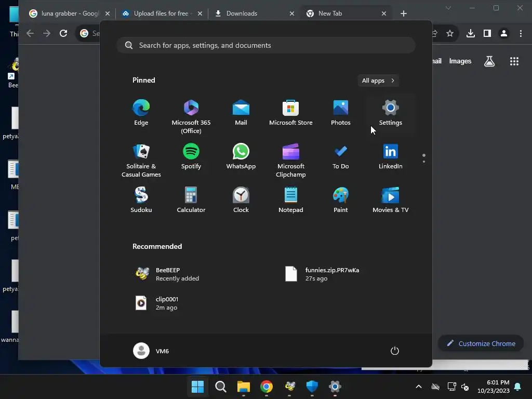This screenshot has width=532, height=399.
Task: Open the Calculator app
Action: click(x=191, y=200)
